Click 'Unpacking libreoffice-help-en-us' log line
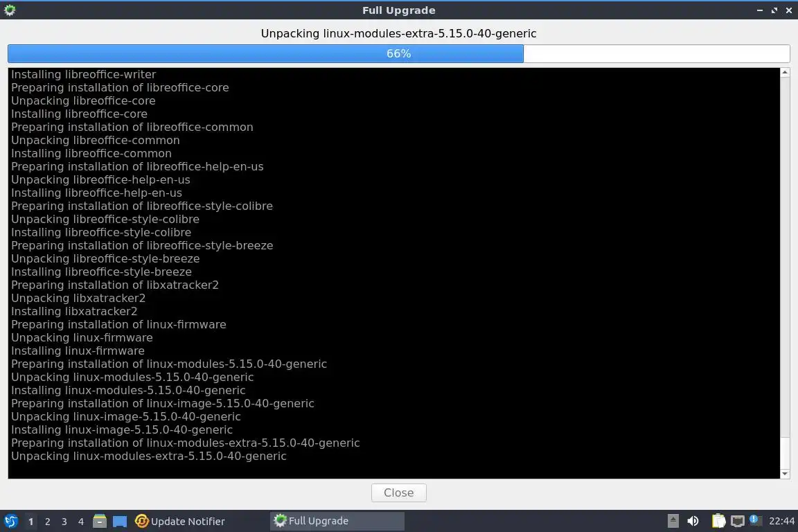 click(100, 179)
